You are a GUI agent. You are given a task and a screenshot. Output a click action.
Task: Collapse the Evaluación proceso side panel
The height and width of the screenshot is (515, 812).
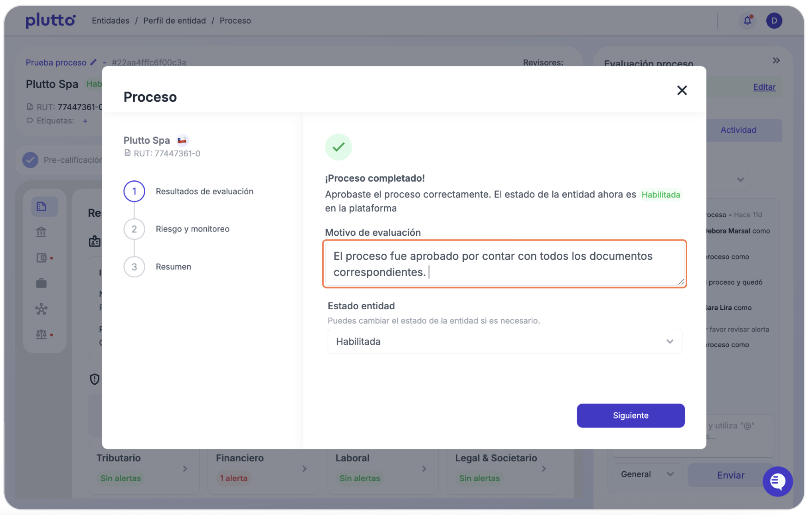776,61
